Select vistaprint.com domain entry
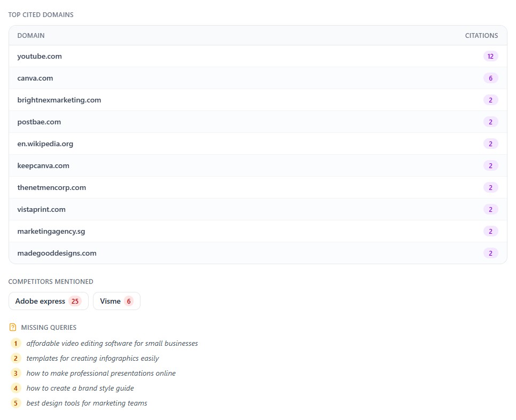Image resolution: width=516 pixels, height=420 pixels. 42,210
